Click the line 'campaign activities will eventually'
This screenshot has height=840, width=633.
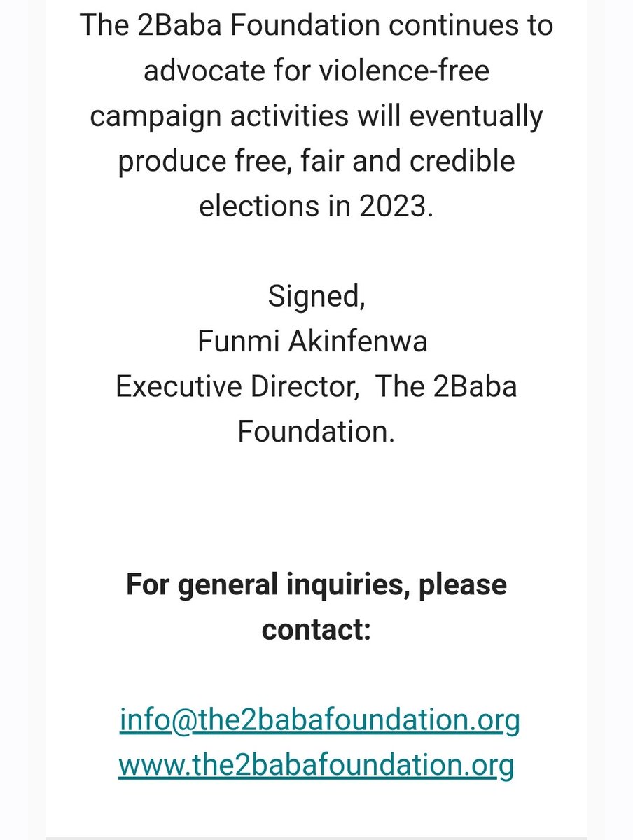[316, 117]
